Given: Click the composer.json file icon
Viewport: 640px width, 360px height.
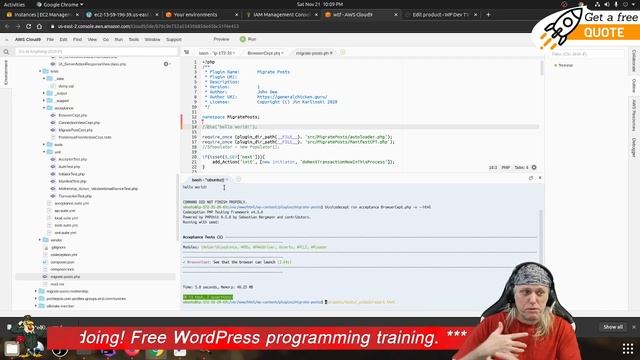Looking at the screenshot, I should click(46, 262).
